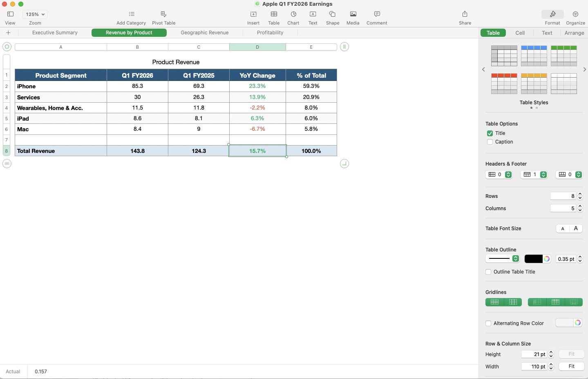Open table outline line style dropdown

tap(502, 259)
